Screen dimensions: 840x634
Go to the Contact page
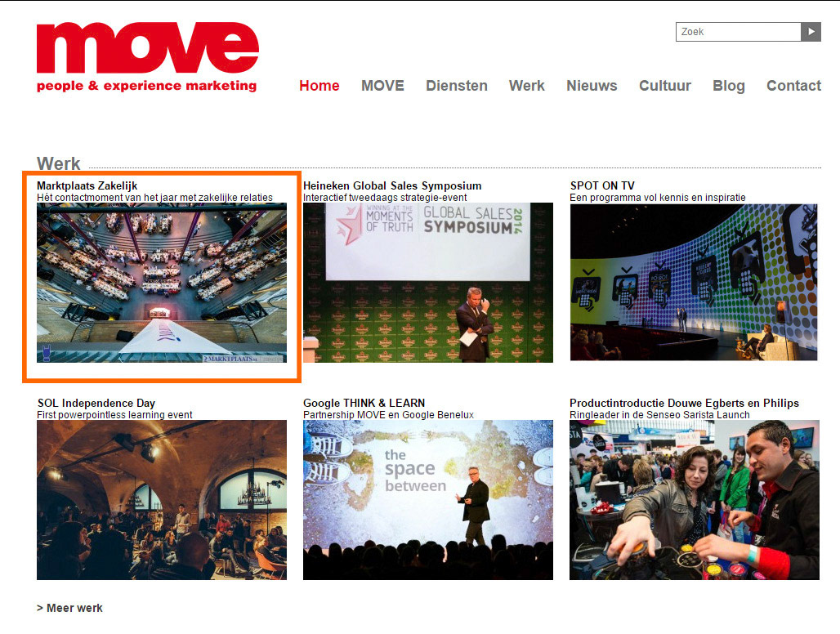tap(793, 86)
